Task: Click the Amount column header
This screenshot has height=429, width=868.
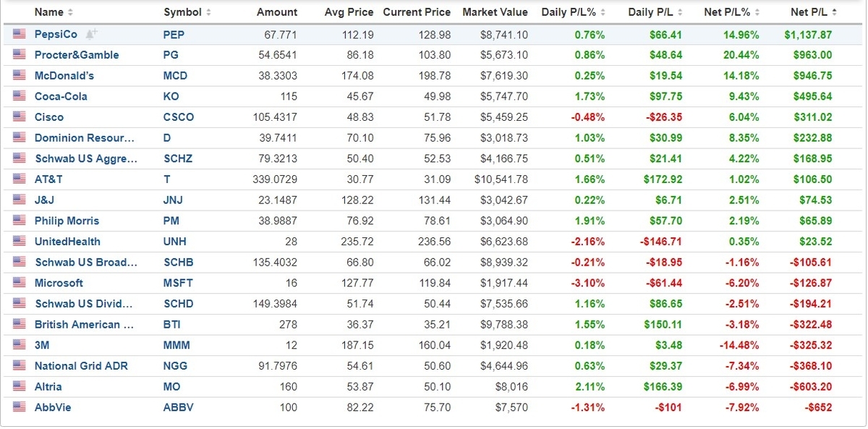Action: 277,12
